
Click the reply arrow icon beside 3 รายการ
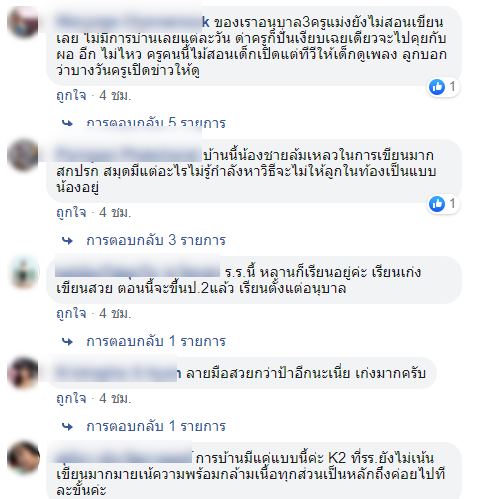click(67, 240)
